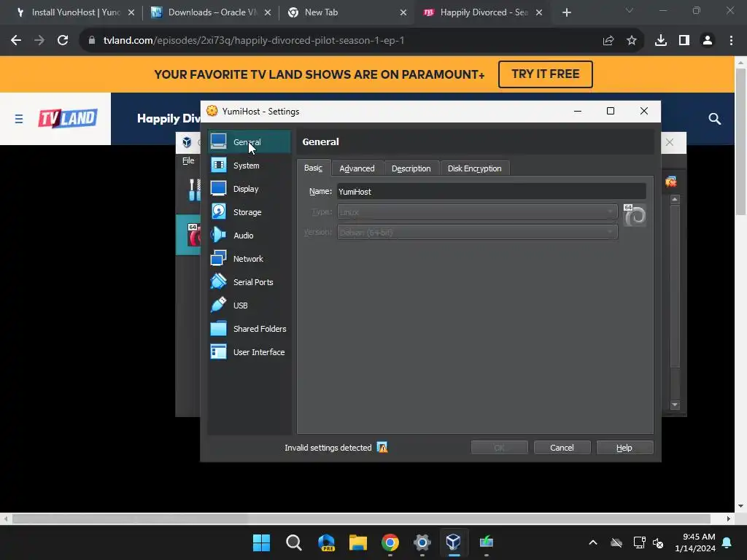Click the OK button in settings
This screenshot has height=560, width=747.
(x=499, y=448)
